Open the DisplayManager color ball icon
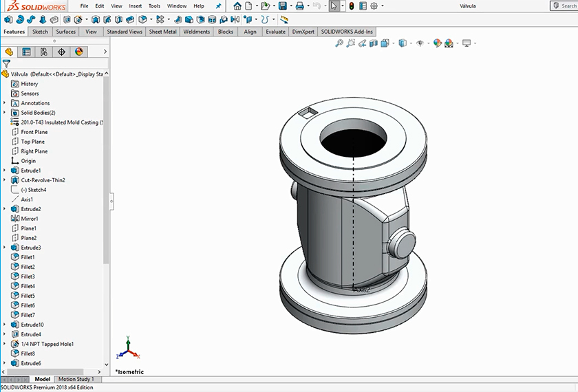 point(78,52)
